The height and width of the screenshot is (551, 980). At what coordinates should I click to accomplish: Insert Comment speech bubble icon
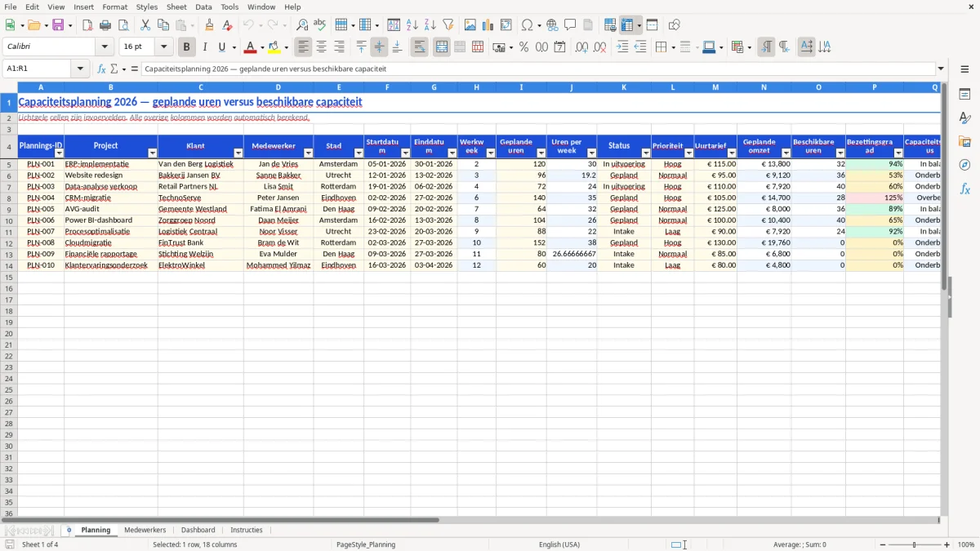click(x=570, y=25)
